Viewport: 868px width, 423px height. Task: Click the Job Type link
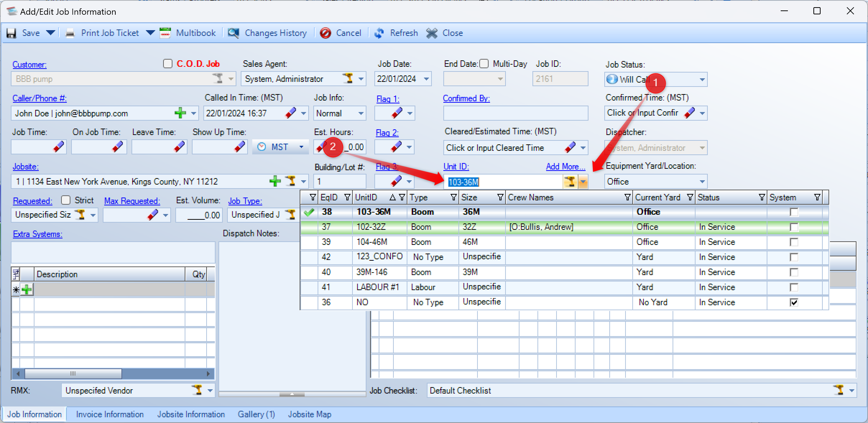coord(245,201)
